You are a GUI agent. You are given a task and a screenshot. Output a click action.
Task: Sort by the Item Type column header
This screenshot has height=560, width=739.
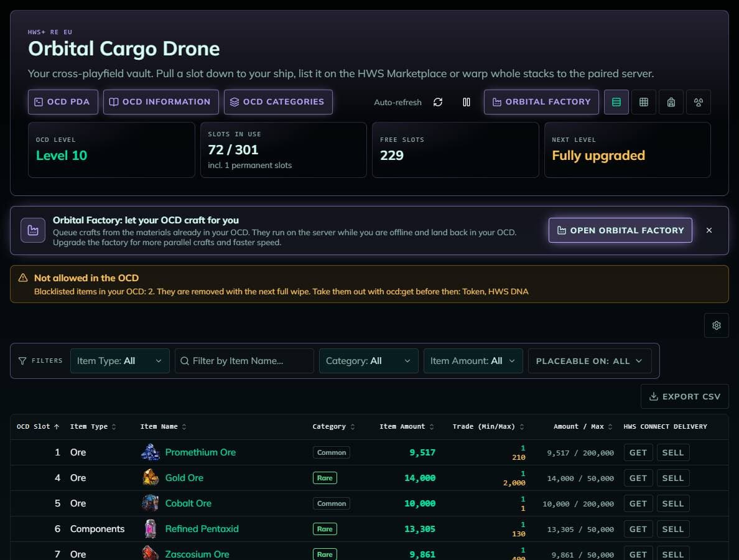coord(93,427)
